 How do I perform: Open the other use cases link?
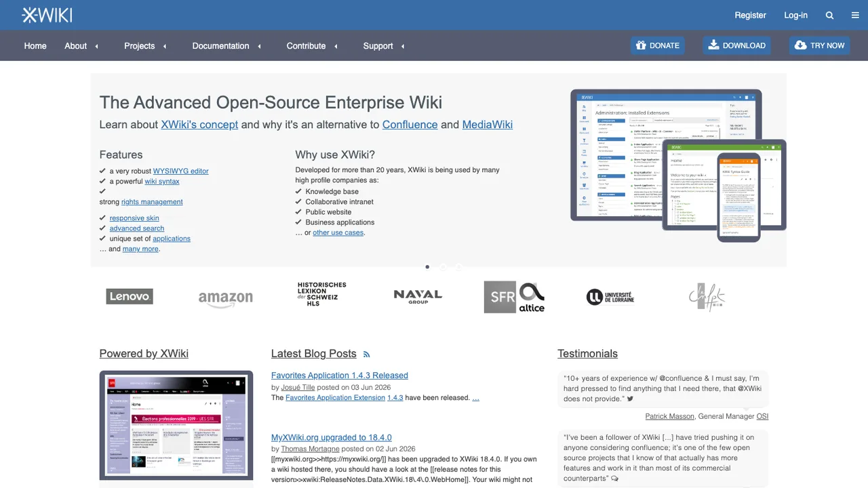coord(338,232)
